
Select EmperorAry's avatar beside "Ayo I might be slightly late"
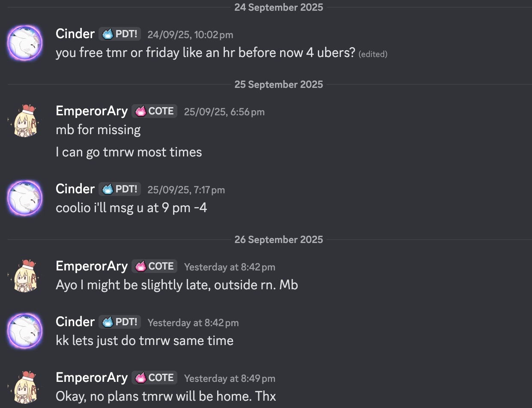tap(25, 276)
